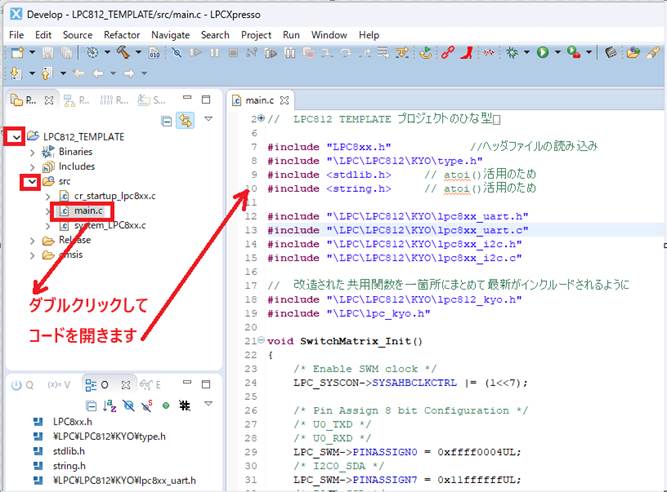Collapse the src folder in tree
667x492 pixels.
[33, 181]
